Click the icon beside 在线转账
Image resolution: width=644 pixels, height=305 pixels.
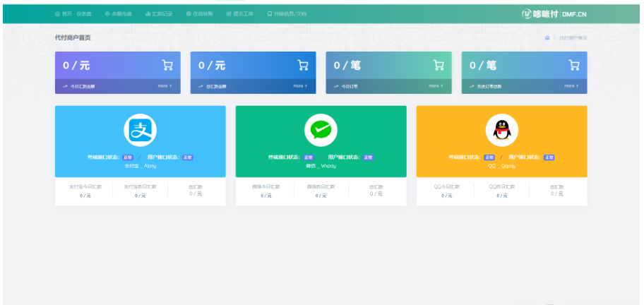coord(189,14)
